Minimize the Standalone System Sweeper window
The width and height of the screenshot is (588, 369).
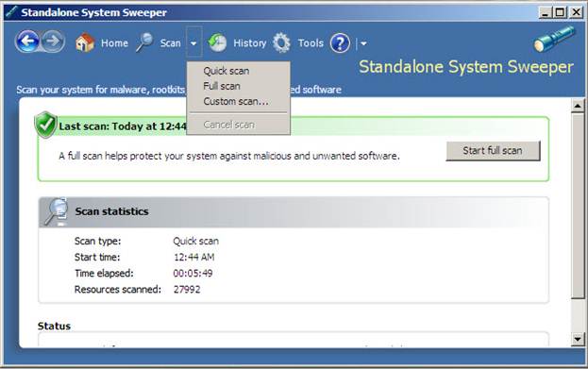[546, 13]
